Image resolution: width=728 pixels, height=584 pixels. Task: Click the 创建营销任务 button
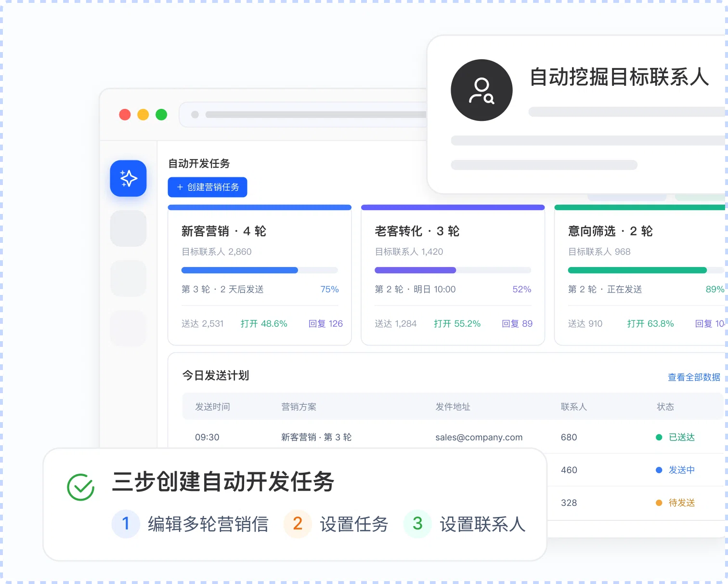pos(208,187)
